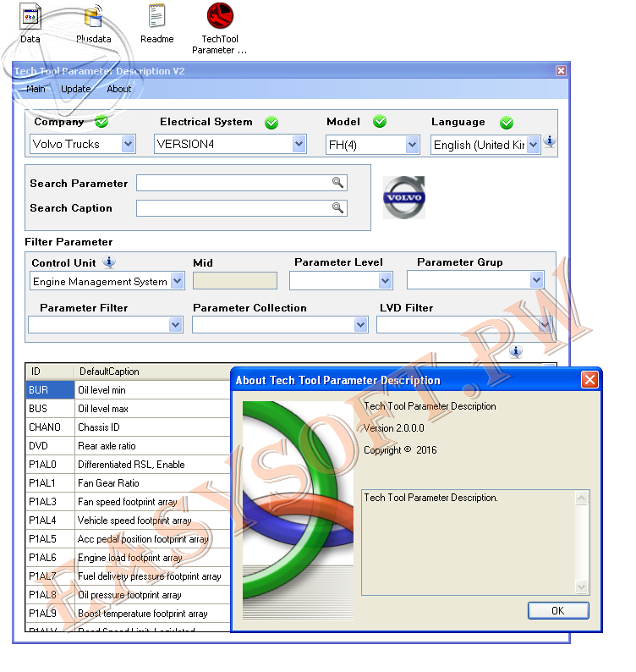Image resolution: width=636 pixels, height=672 pixels.
Task: Expand the LVD Filter dropdown
Action: 545,325
